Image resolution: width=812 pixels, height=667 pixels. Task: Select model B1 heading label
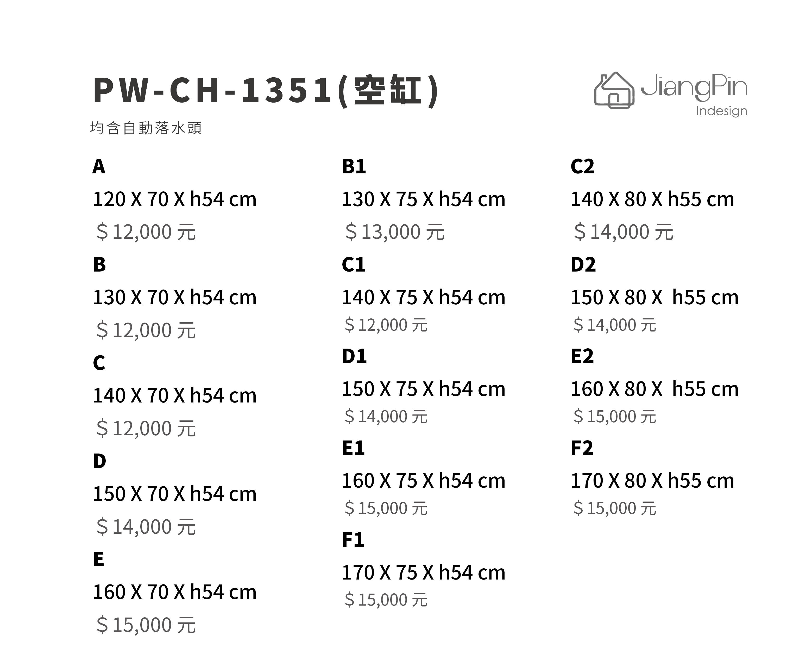(x=354, y=167)
